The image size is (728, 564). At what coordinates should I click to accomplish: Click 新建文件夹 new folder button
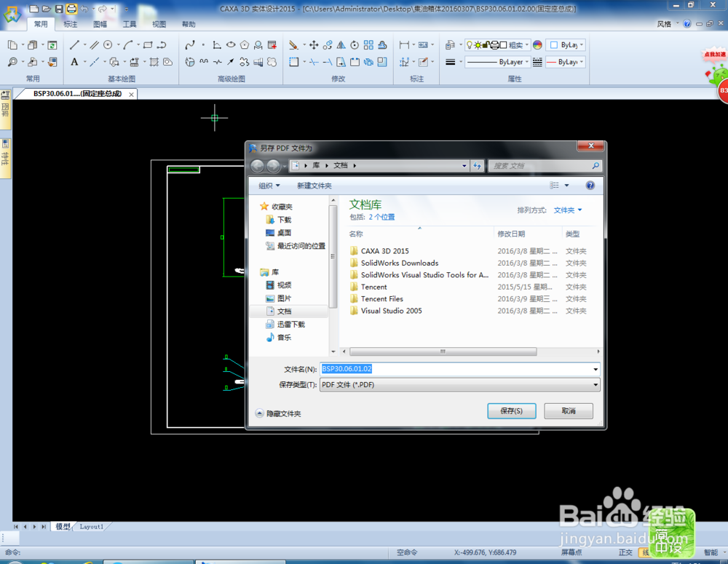coord(314,186)
